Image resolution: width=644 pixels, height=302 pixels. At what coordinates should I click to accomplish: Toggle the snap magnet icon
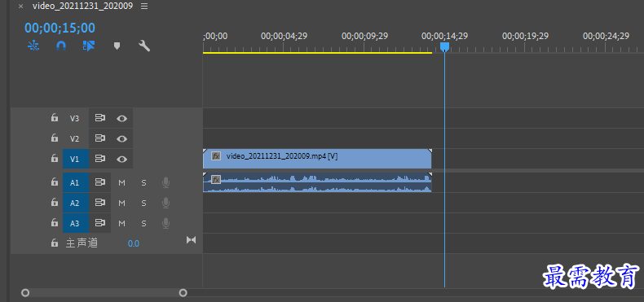pyautogui.click(x=61, y=46)
